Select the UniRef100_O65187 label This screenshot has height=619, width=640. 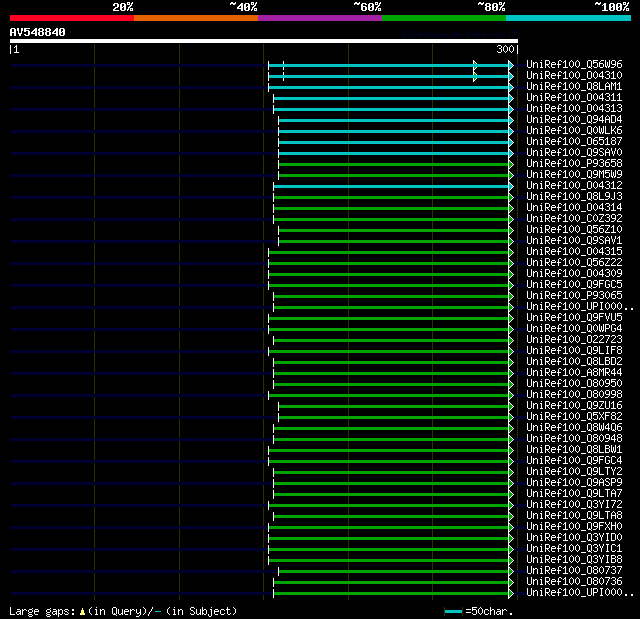pos(574,142)
